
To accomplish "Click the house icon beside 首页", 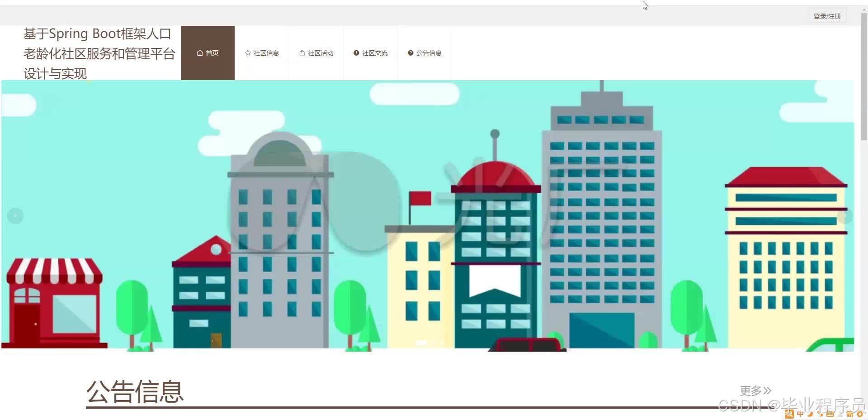I will pos(200,53).
